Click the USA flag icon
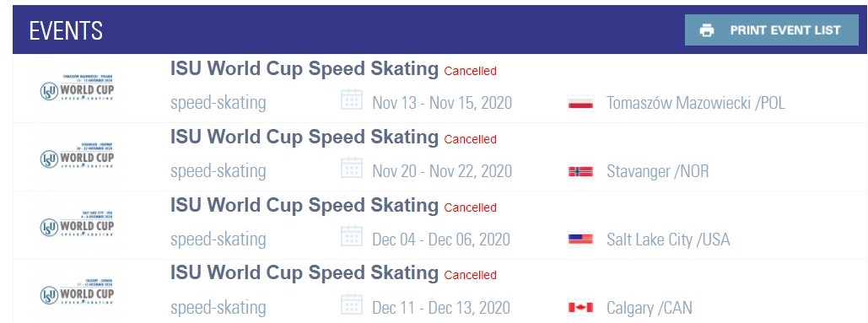This screenshot has width=868, height=323. pos(580,240)
